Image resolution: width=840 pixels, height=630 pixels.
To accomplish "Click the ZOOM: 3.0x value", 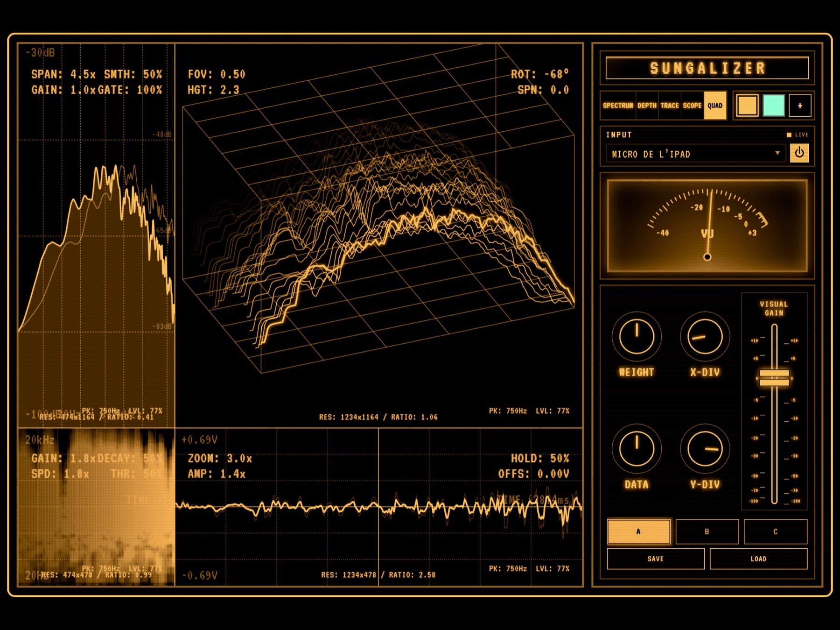I will point(220,459).
